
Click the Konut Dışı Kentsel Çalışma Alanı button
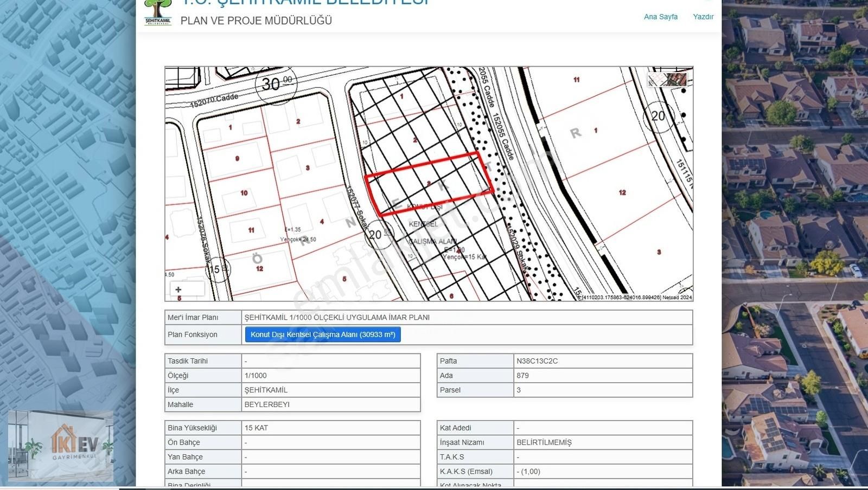[323, 334]
